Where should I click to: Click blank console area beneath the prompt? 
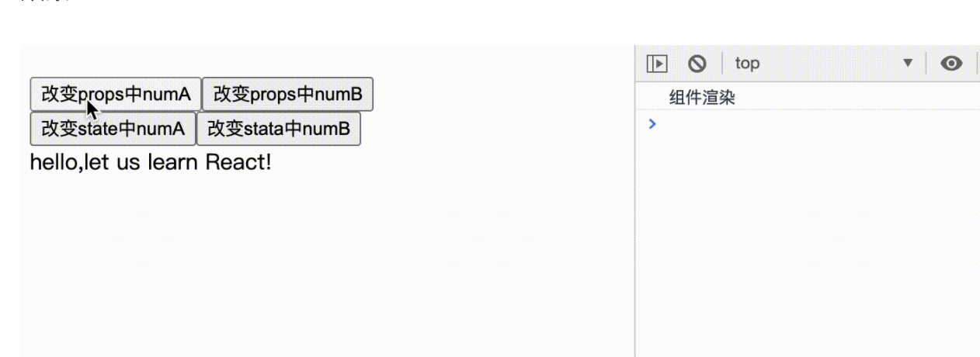[x=808, y=248]
